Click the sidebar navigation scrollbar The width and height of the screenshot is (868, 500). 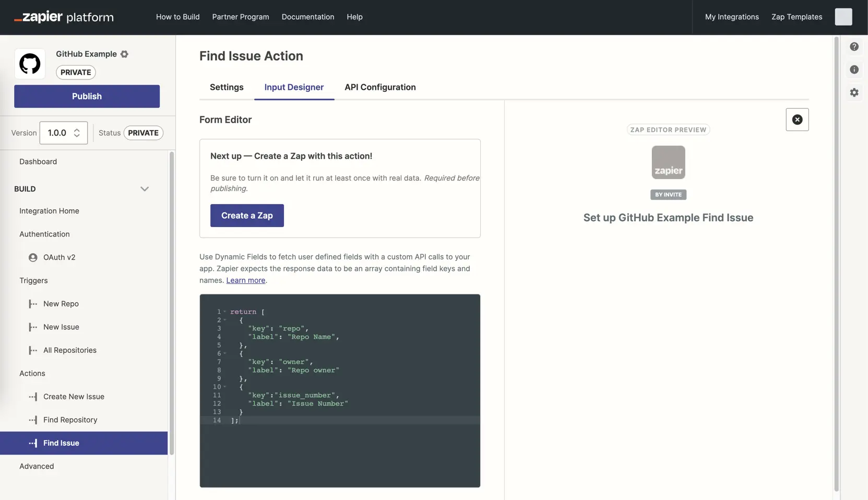[x=171, y=303]
